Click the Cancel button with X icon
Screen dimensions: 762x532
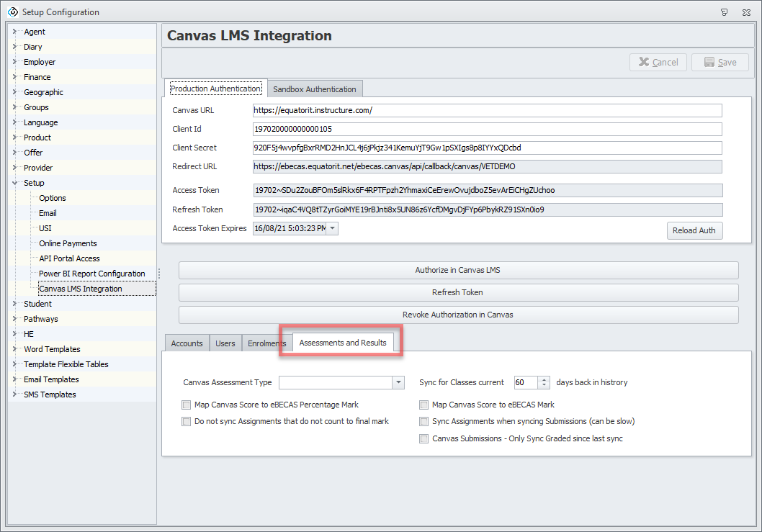(x=658, y=63)
